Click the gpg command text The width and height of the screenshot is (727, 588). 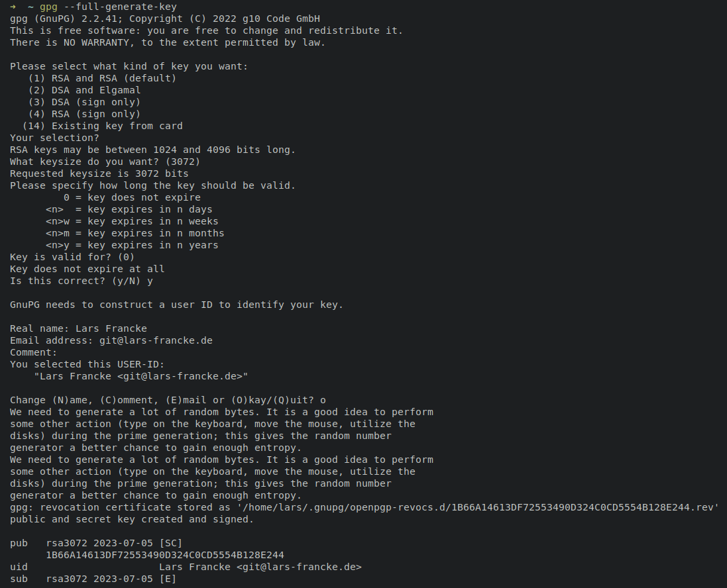coord(48,7)
